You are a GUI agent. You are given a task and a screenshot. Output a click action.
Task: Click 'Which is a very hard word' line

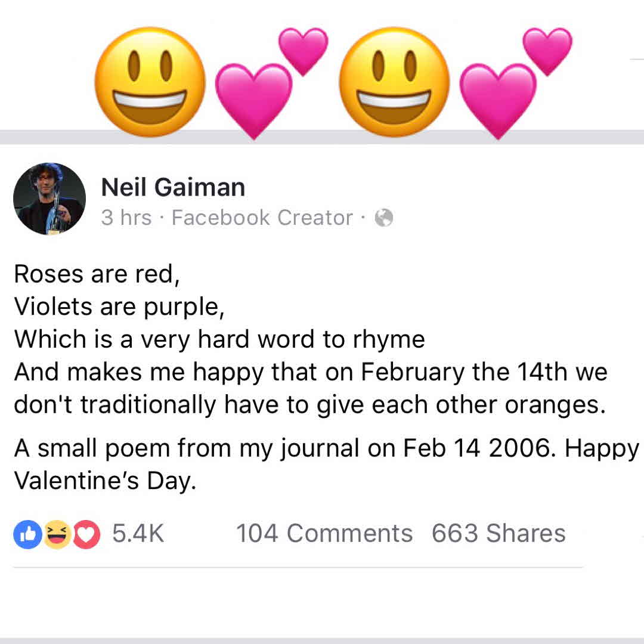[x=219, y=340]
